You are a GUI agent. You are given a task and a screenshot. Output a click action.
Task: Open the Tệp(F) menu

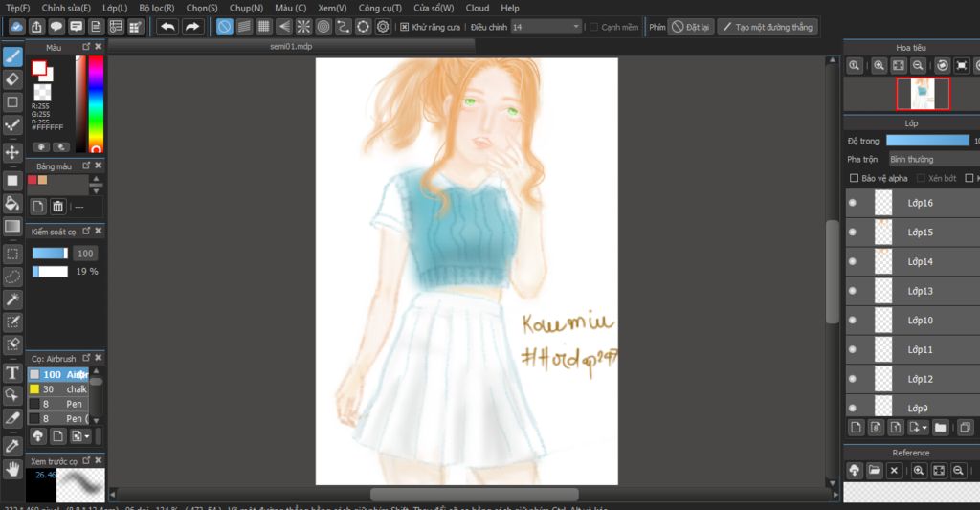[17, 8]
